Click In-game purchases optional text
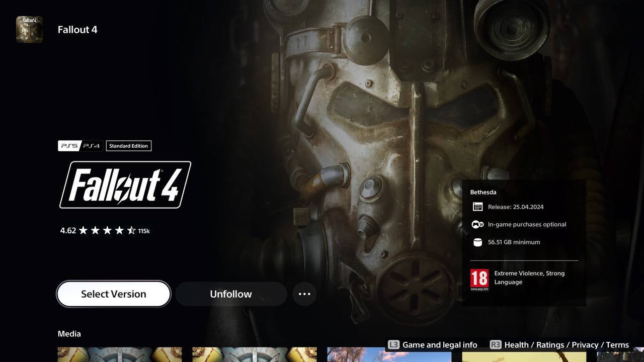Screen dimensions: 644x362 click(527, 224)
